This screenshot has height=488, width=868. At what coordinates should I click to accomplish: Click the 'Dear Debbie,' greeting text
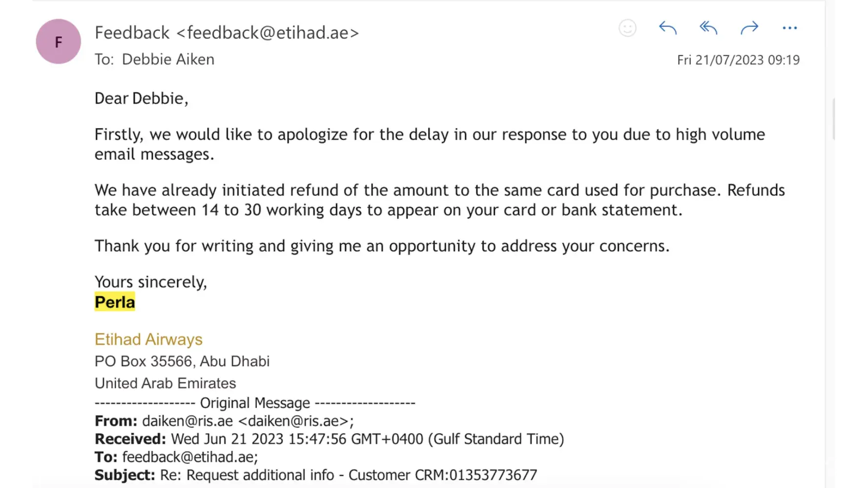pyautogui.click(x=141, y=99)
